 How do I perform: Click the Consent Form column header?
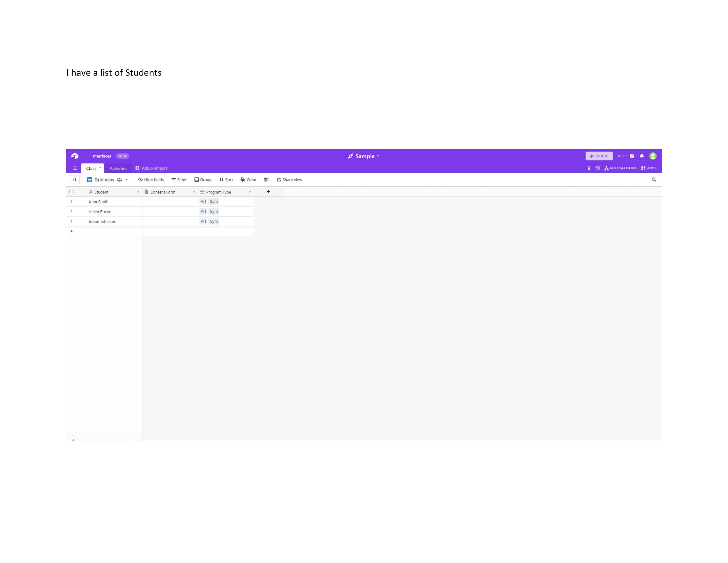click(x=170, y=192)
